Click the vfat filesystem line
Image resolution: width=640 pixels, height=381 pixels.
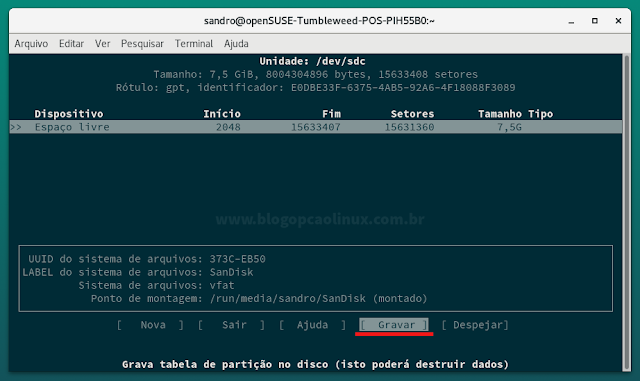156,285
